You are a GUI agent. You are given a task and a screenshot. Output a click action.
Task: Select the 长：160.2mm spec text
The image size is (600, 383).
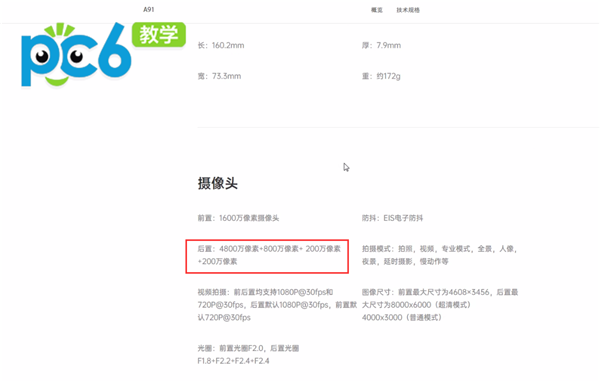pos(221,45)
